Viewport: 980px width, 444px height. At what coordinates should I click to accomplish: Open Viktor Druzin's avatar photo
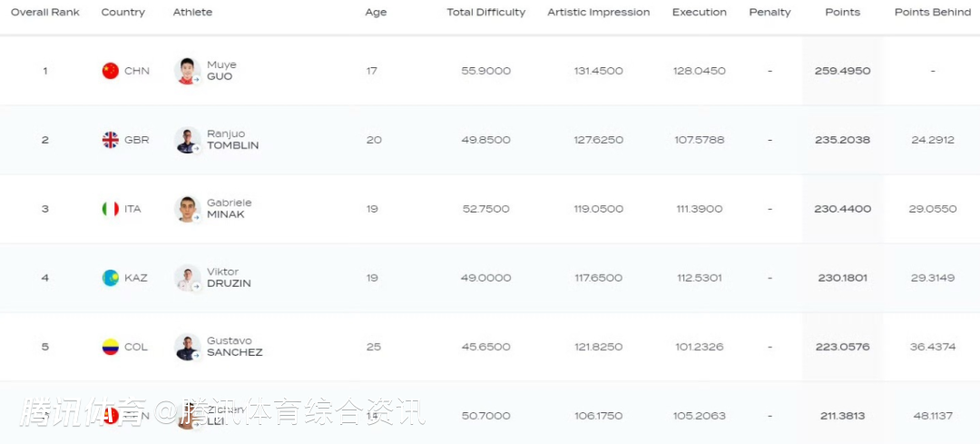click(x=187, y=278)
